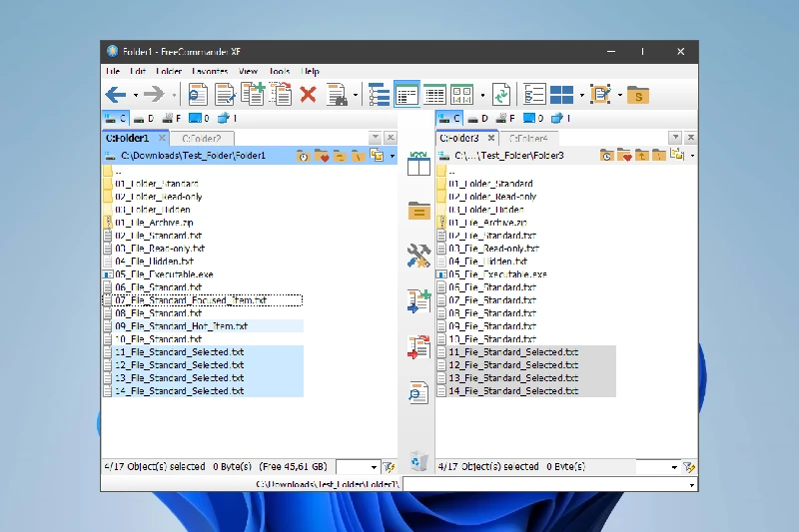Screen dimensions: 799x532
Task: Click the blue four-pane layout icon
Action: tap(561, 95)
